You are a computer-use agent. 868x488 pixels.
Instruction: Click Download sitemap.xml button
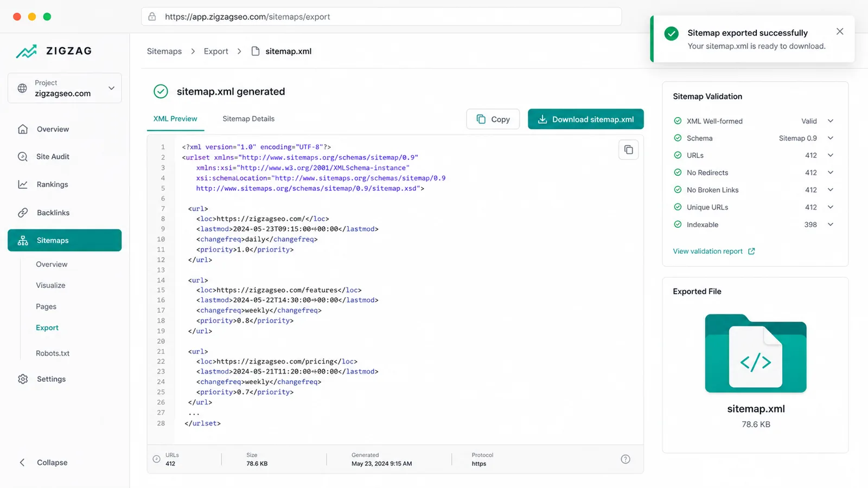[x=585, y=119]
